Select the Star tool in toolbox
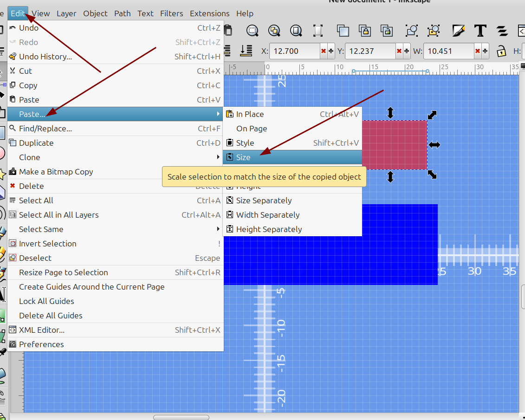 (2, 174)
